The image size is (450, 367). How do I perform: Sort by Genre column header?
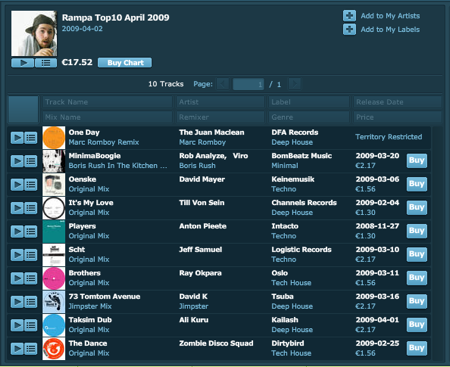click(x=309, y=117)
